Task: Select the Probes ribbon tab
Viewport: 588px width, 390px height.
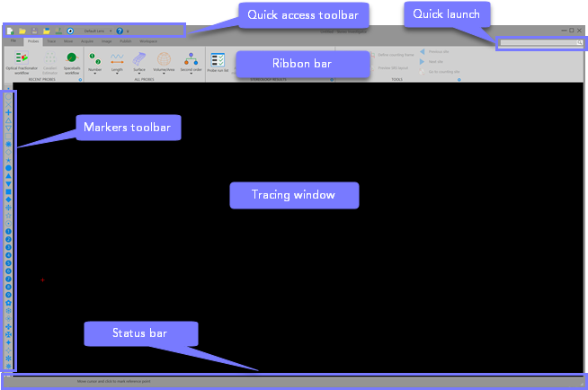Action: coord(33,41)
